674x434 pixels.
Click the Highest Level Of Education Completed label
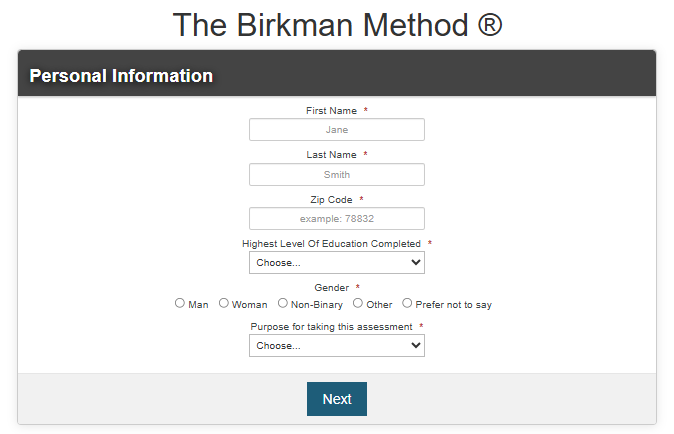[x=331, y=244]
